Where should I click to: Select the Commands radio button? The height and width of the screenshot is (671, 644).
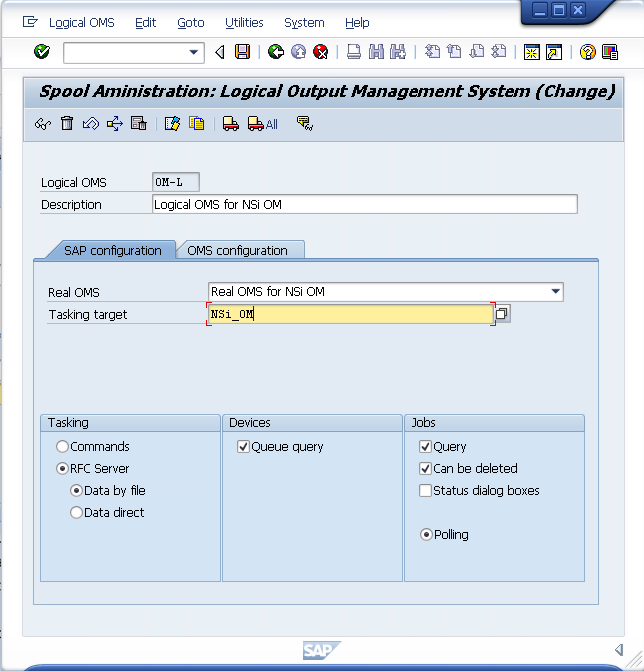pyautogui.click(x=63, y=447)
